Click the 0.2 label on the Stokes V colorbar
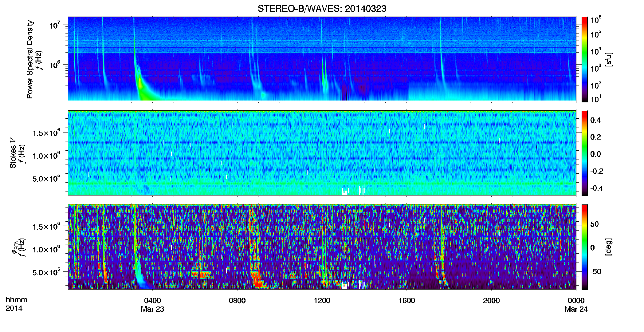The image size is (644, 332). click(595, 137)
